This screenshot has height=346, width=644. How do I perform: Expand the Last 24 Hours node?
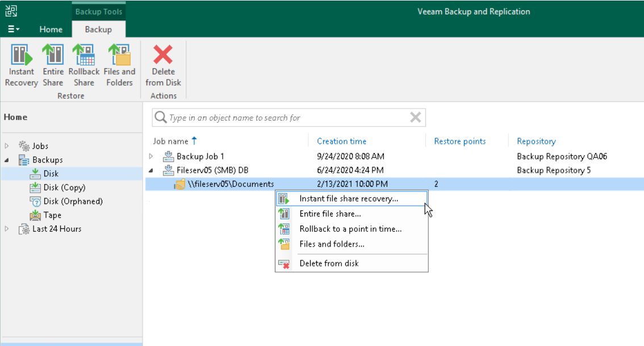(x=7, y=229)
